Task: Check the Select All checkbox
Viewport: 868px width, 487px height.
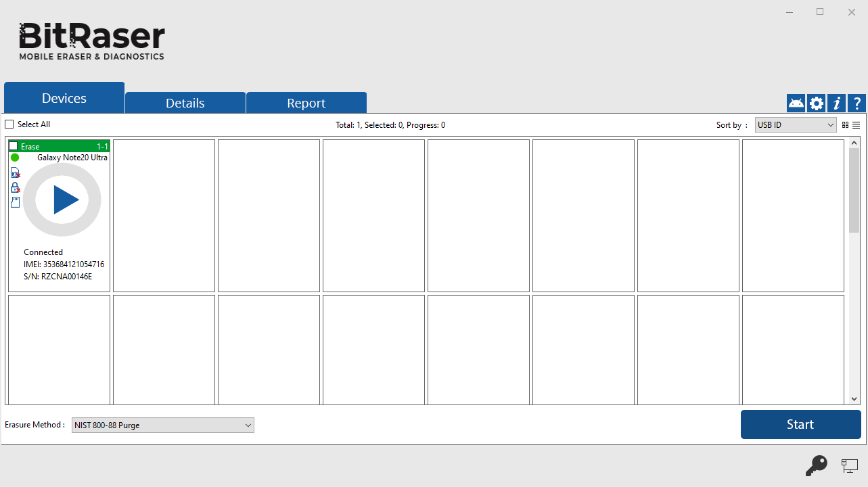Action: pos(9,124)
